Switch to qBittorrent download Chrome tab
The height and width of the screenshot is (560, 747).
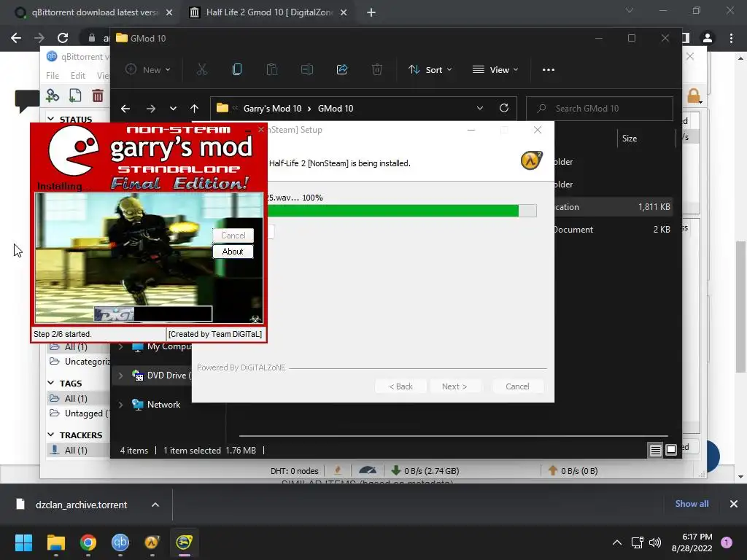94,12
